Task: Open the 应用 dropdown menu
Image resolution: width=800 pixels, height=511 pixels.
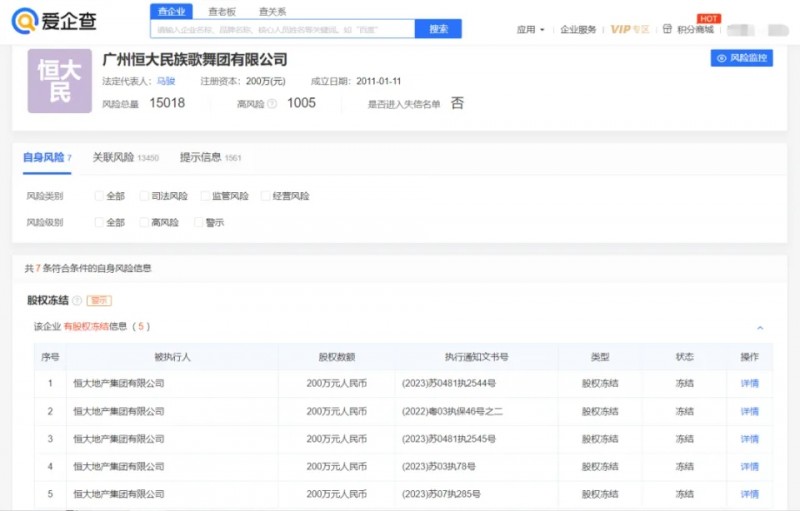Action: click(x=531, y=30)
